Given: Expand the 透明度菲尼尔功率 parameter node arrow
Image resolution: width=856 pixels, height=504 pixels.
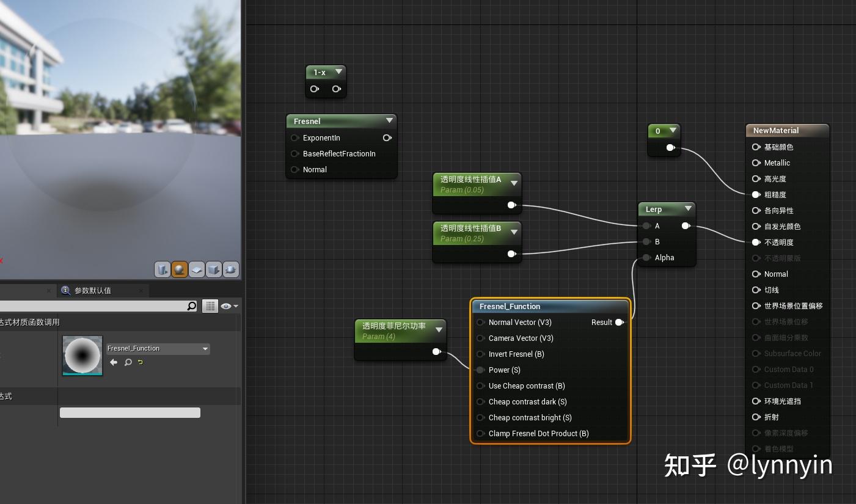Looking at the screenshot, I should [x=439, y=329].
